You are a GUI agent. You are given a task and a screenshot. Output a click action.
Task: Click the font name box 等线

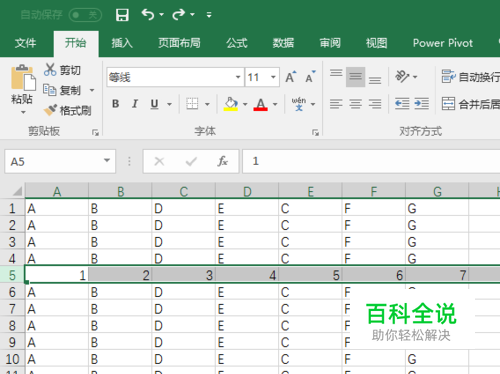click(x=170, y=77)
